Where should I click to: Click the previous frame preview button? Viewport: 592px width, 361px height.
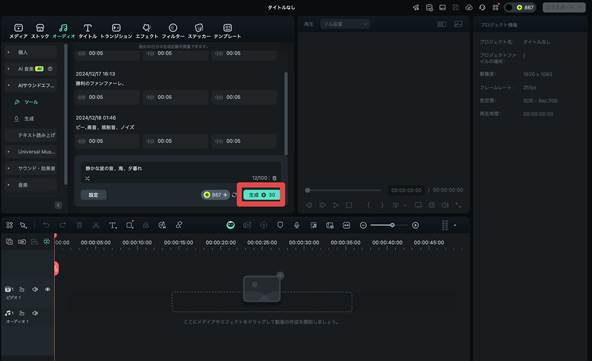pyautogui.click(x=309, y=205)
